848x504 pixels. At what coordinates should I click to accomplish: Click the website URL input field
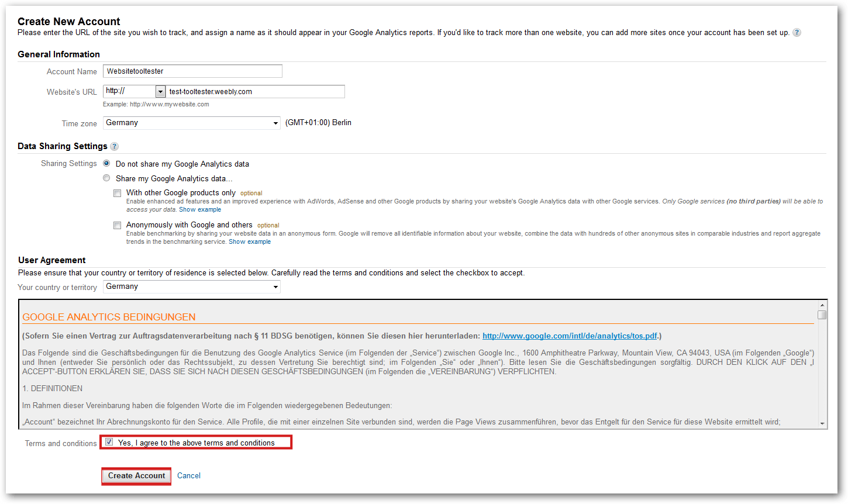256,91
